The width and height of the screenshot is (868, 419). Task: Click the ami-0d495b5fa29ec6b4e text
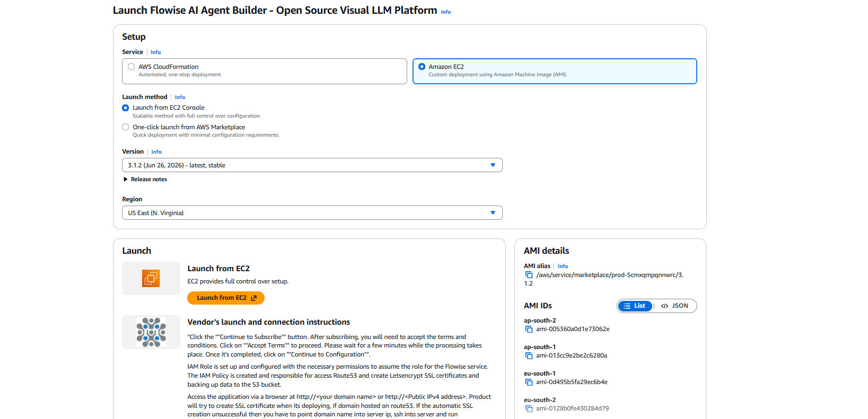[x=572, y=382]
